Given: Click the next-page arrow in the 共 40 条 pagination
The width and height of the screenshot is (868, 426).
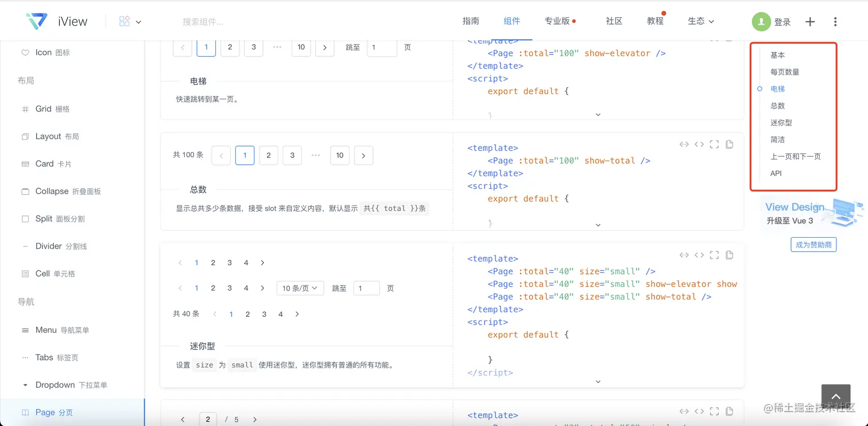Looking at the screenshot, I should coord(297,314).
